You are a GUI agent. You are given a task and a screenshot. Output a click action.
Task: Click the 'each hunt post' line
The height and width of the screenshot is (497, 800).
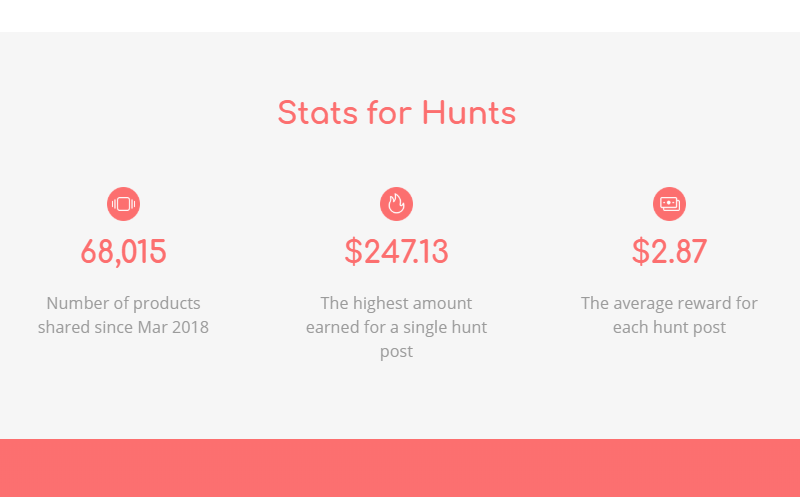pos(669,327)
